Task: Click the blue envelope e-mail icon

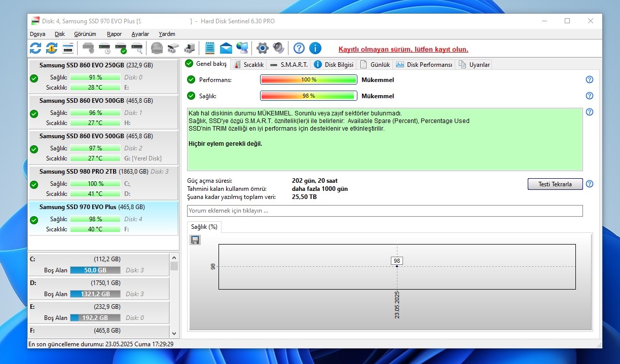Action: pos(226,48)
